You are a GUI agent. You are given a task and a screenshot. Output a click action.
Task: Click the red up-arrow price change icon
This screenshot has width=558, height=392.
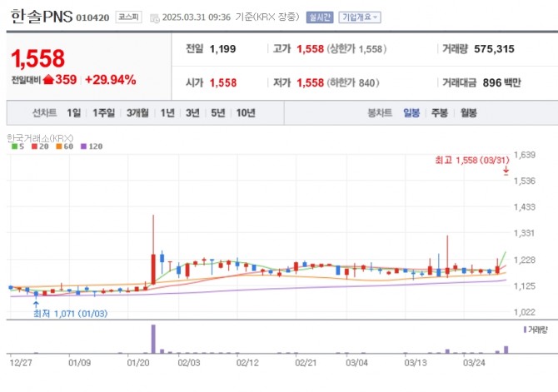tap(48, 81)
